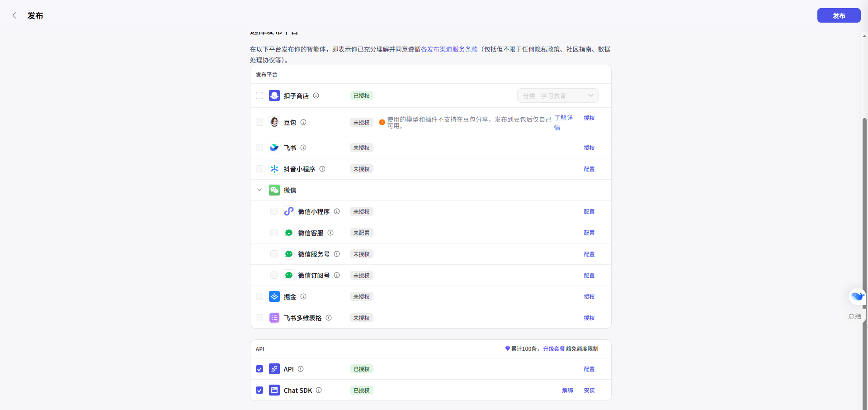Image resolution: width=868 pixels, height=410 pixels.
Task: Toggle the 掘金 checkbox
Action: click(x=259, y=296)
